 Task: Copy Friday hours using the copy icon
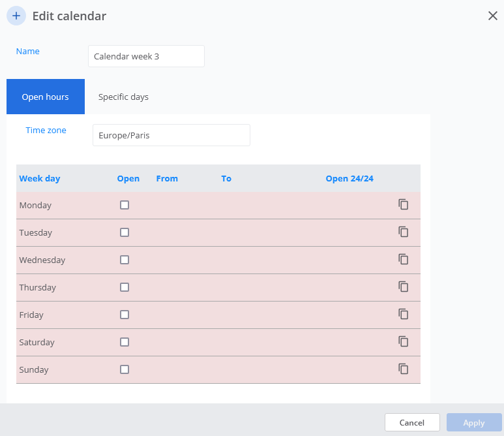(404, 314)
